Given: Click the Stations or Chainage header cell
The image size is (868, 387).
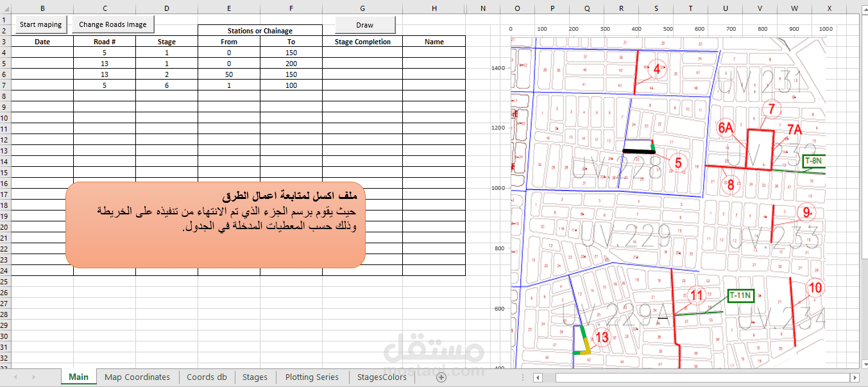Looking at the screenshot, I should pyautogui.click(x=260, y=31).
